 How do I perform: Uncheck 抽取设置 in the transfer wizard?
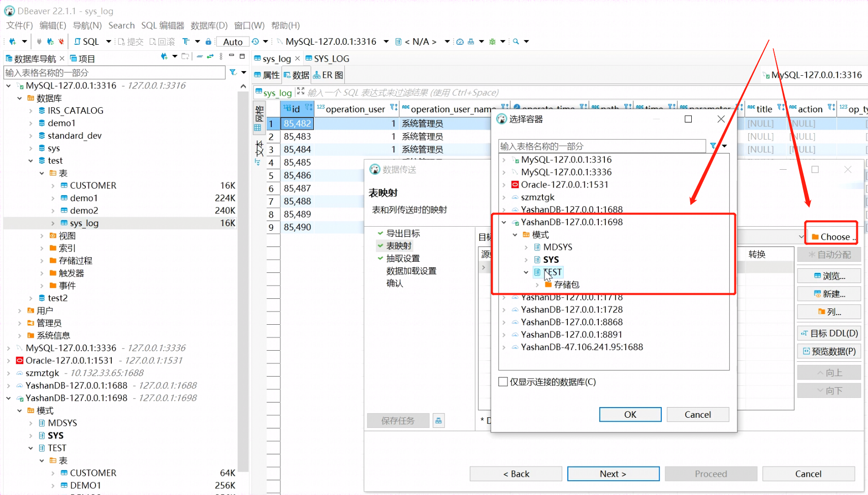point(380,258)
